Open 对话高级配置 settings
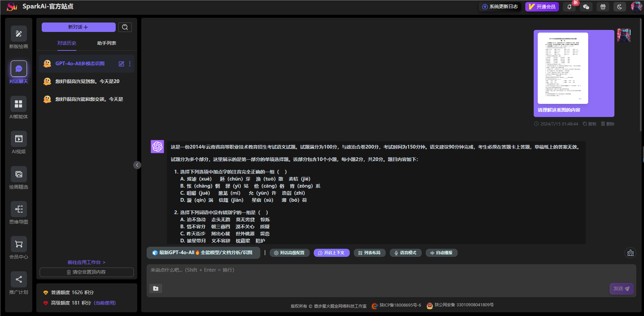644x316 pixels. pos(290,253)
